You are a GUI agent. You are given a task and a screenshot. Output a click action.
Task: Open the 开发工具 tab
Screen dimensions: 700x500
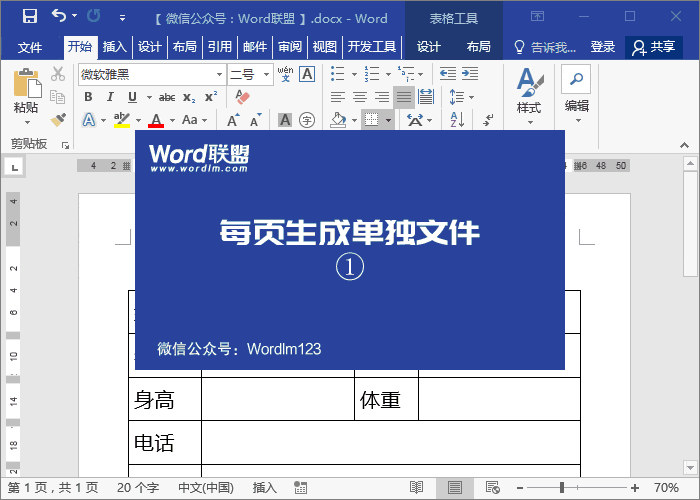372,46
